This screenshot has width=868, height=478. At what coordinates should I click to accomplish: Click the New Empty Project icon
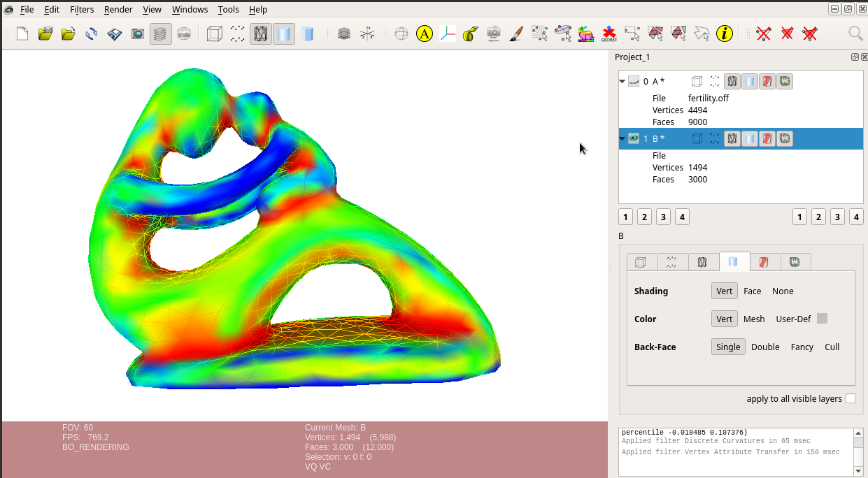click(22, 34)
